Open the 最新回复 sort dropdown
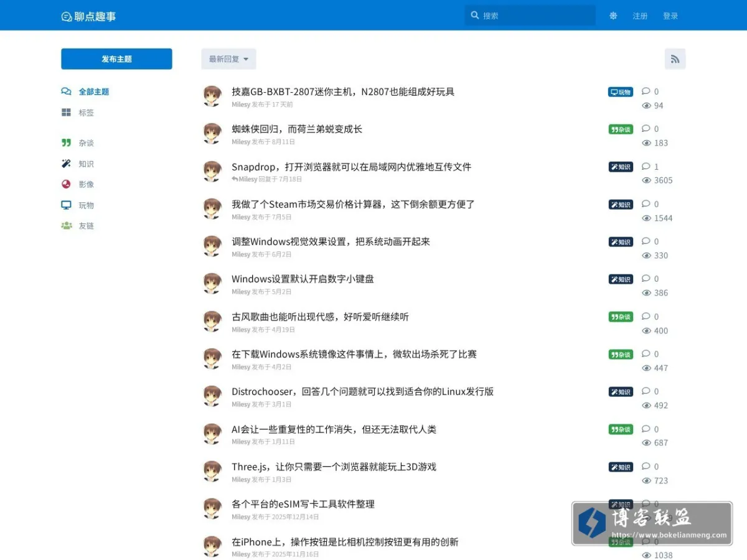The image size is (747, 560). pos(228,59)
